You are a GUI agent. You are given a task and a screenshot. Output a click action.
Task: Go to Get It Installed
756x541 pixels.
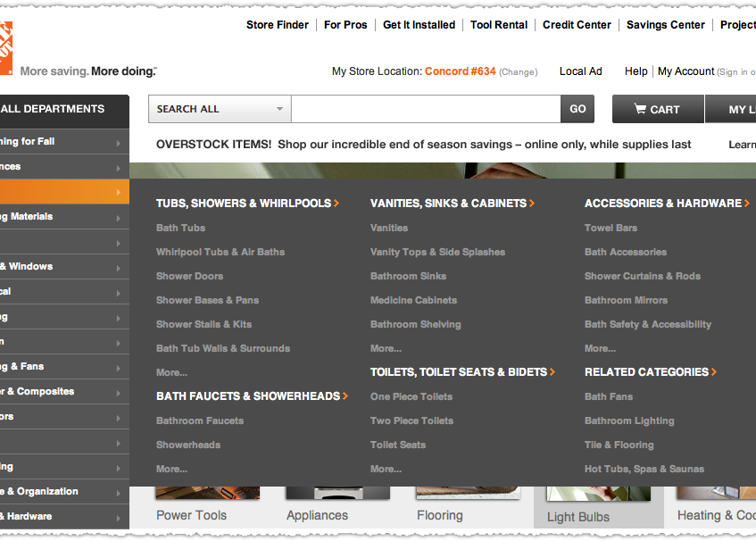419,25
